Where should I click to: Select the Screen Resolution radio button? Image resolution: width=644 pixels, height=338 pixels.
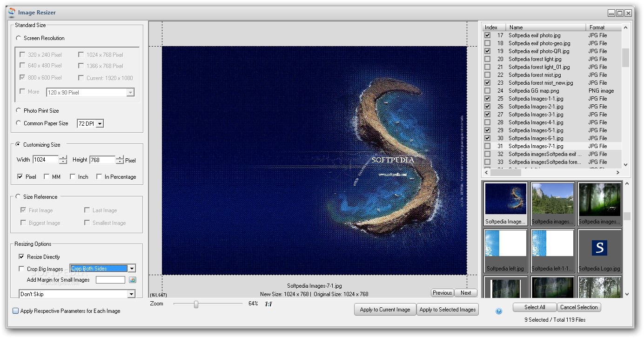tap(19, 38)
